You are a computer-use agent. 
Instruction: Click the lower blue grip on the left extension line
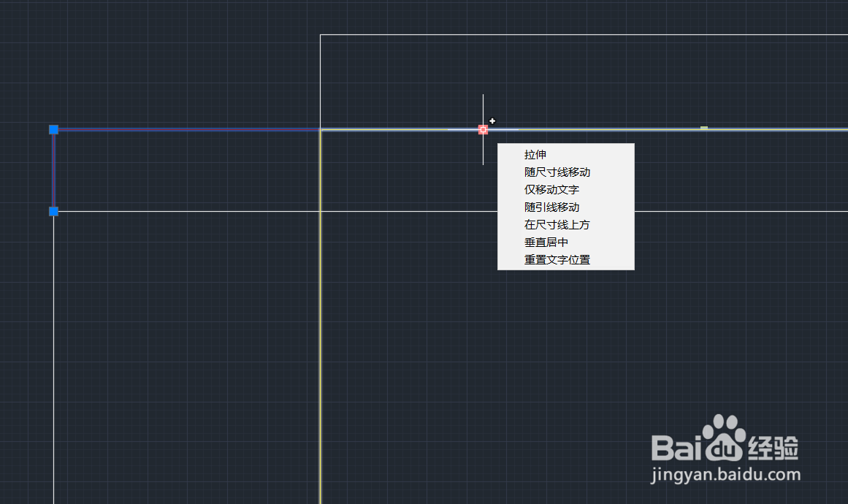[53, 211]
